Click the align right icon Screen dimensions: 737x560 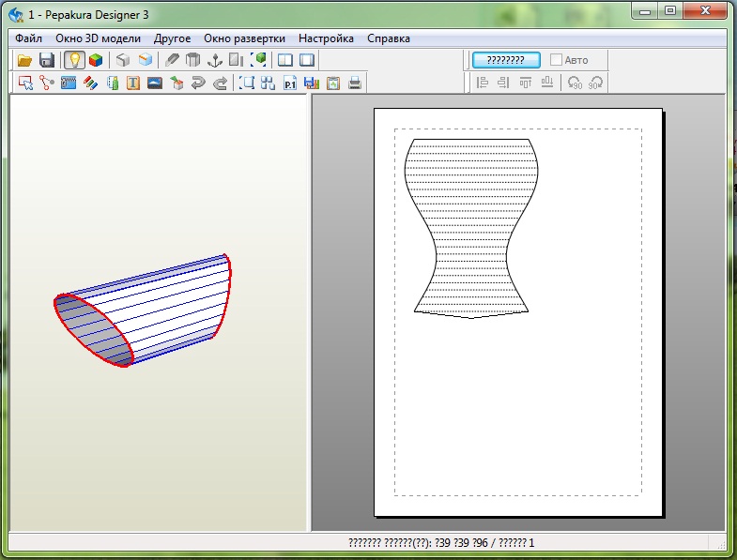coord(503,83)
